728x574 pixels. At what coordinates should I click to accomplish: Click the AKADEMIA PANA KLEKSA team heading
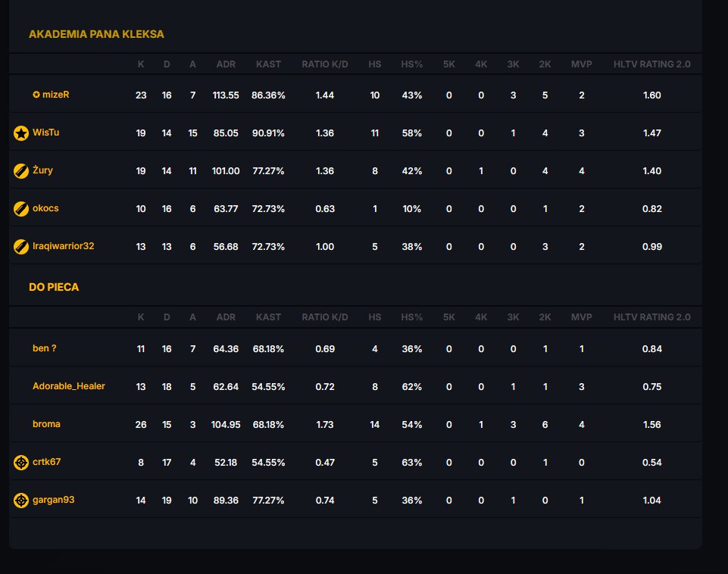click(96, 34)
